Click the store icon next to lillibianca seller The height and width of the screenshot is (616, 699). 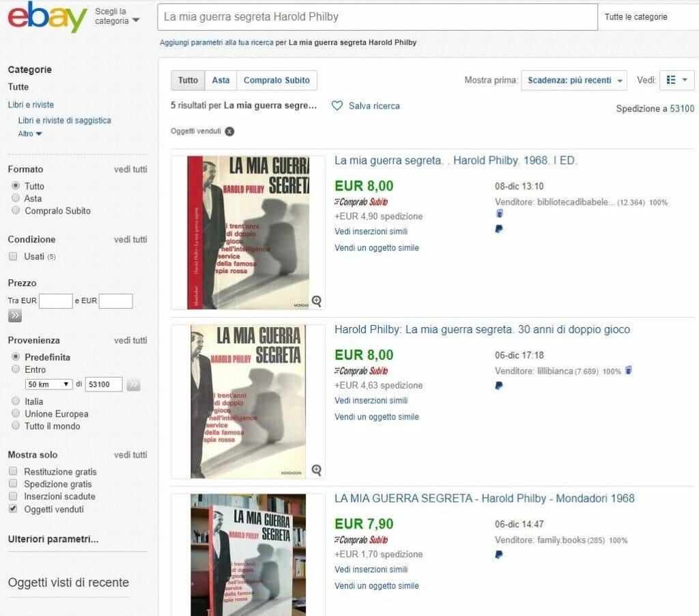629,370
